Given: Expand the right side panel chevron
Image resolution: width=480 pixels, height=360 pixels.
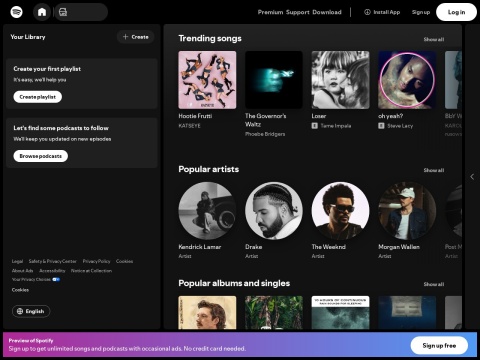Looking at the screenshot, I should [x=472, y=177].
